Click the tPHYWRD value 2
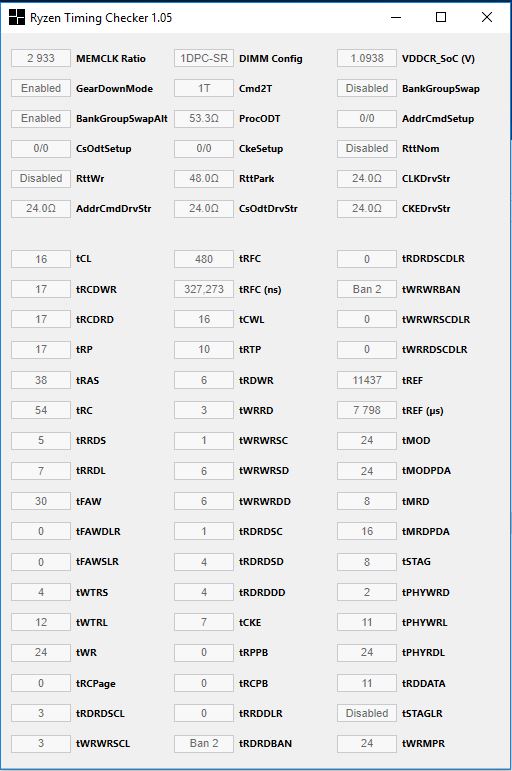This screenshot has width=512, height=771. (x=366, y=592)
